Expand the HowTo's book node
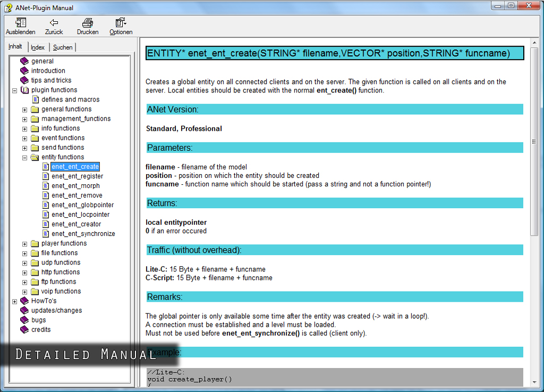The image size is (544, 392). pyautogui.click(x=14, y=302)
